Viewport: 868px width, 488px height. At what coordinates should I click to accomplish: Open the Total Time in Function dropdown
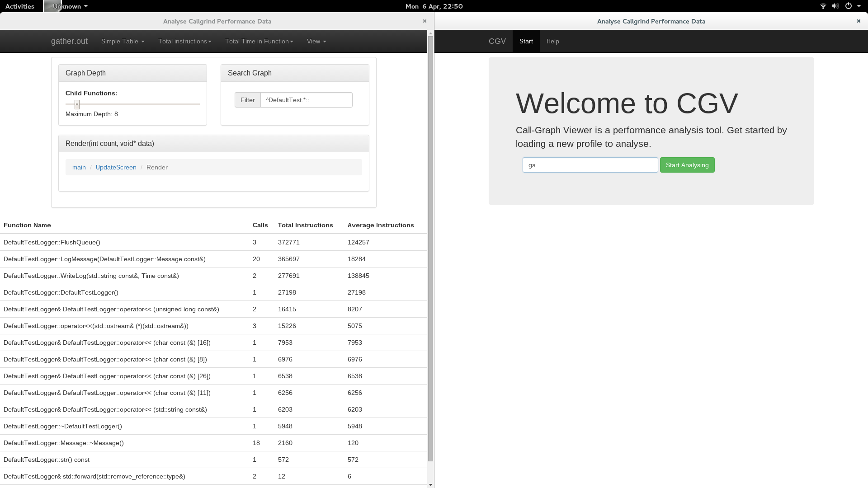coord(259,41)
